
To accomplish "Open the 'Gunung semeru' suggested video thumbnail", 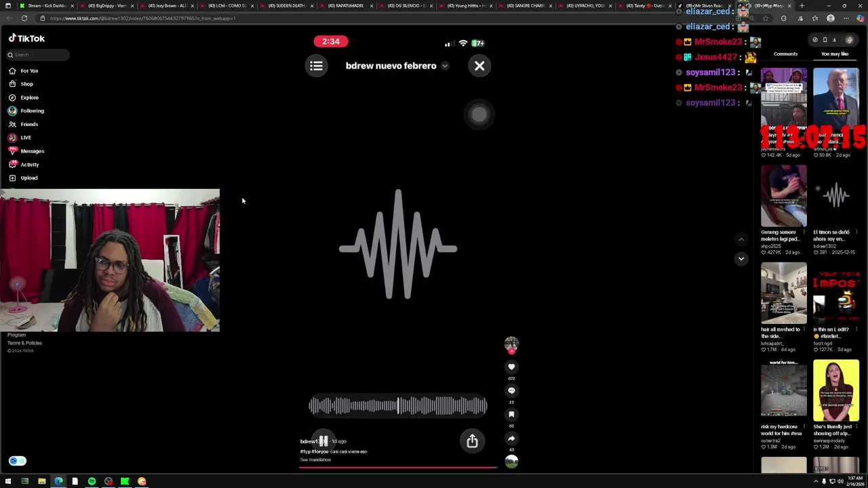I will [784, 196].
